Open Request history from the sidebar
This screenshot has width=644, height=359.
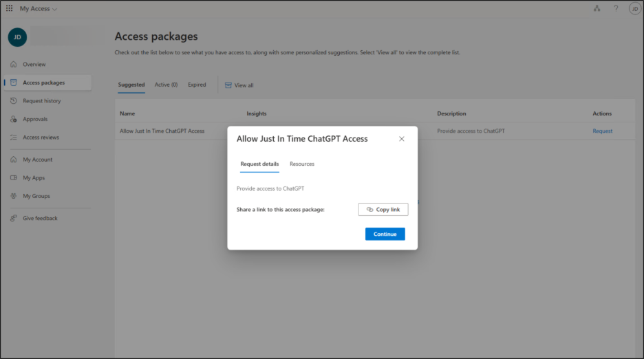[41, 101]
